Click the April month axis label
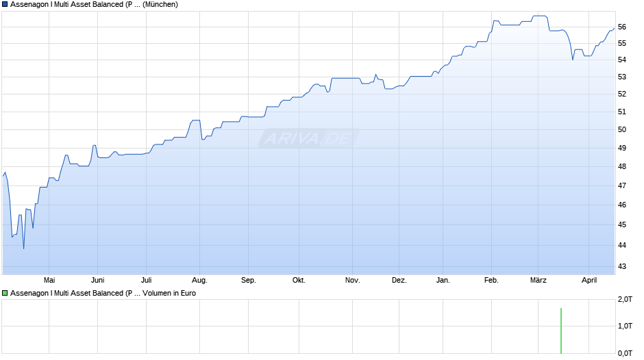Image resolution: width=644 pixels, height=360 pixels. tap(589, 280)
